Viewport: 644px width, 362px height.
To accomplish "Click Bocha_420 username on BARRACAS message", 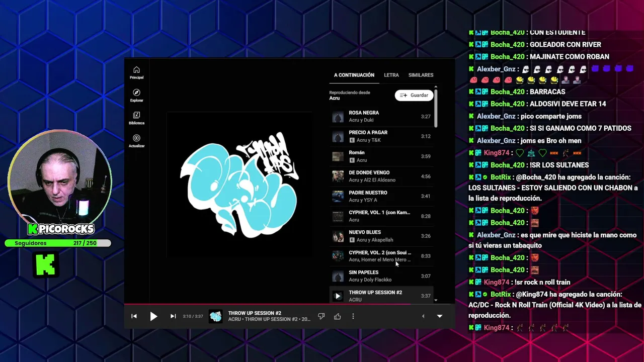I will click(507, 92).
